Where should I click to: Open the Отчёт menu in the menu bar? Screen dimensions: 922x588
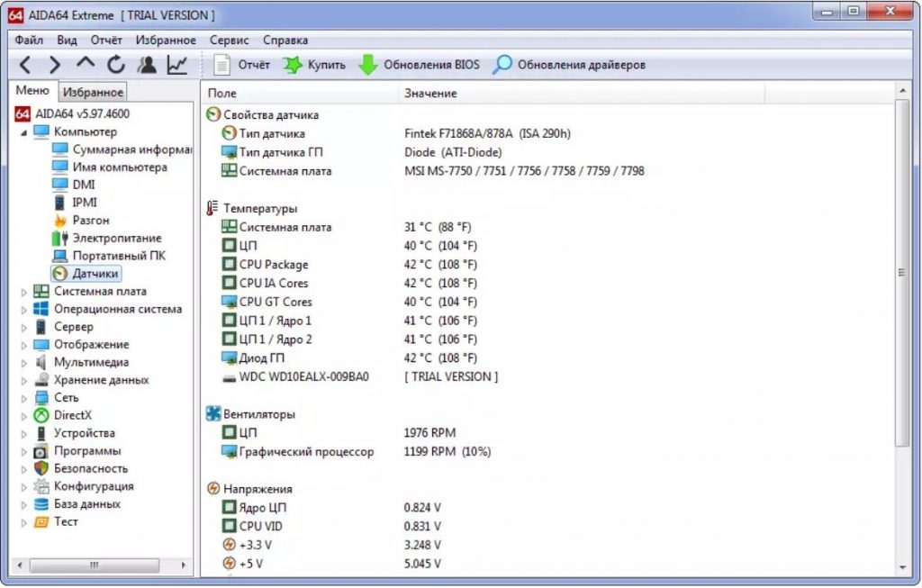(x=106, y=40)
